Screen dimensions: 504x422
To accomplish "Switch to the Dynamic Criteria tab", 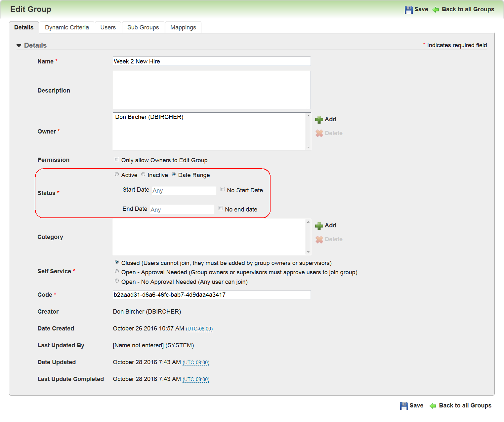I will 67,27.
